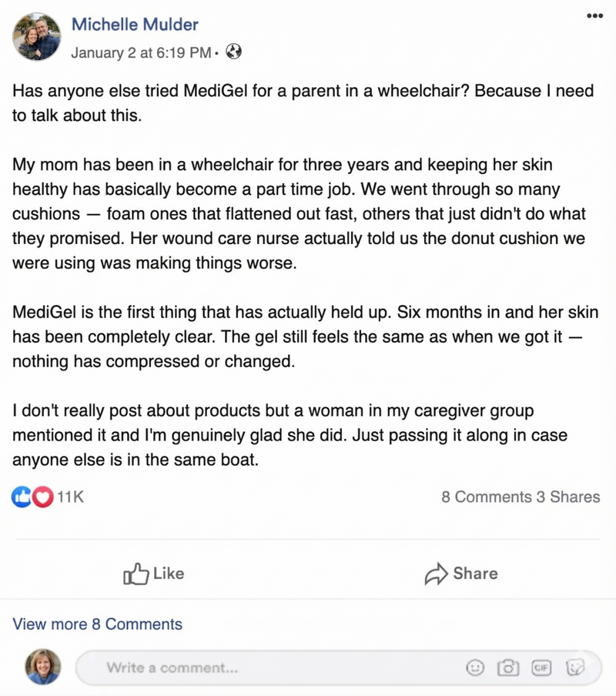Screen dimensions: 616x696
Task: Click the red heart reaction icon
Action: point(42,497)
